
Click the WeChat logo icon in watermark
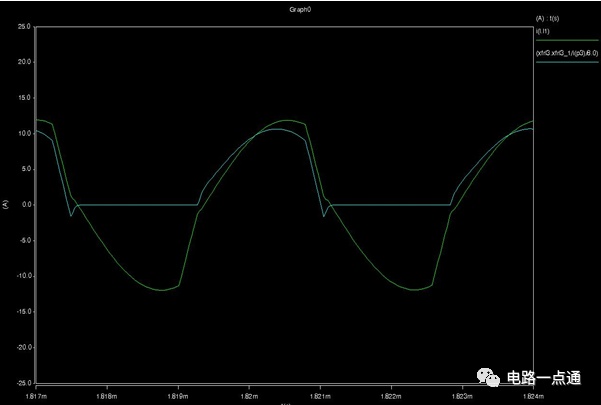[x=488, y=377]
